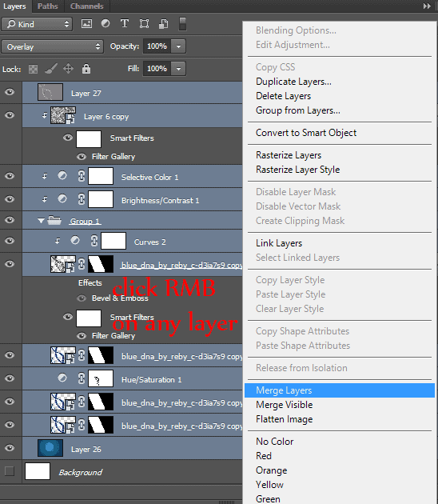Filter layers by adjustment layer icon
The image size is (438, 504).
[106, 23]
